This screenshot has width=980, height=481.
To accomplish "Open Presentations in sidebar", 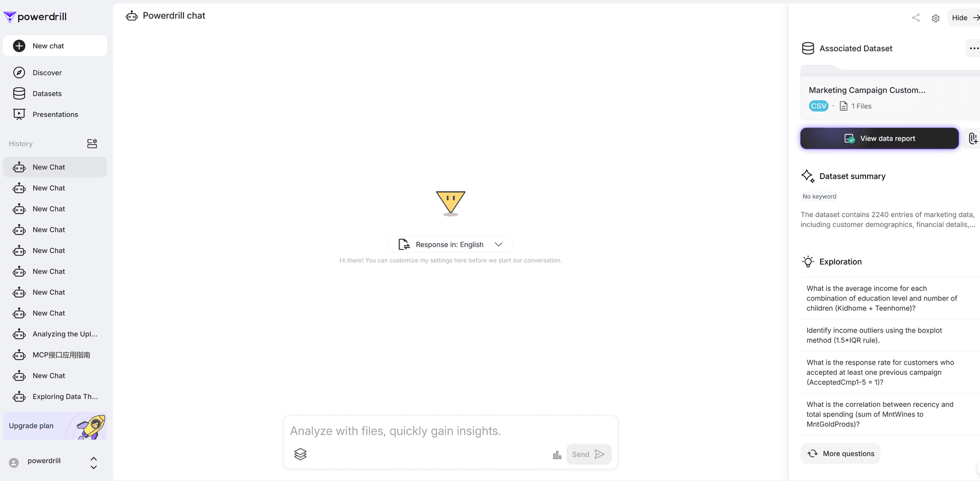I will pos(55,114).
